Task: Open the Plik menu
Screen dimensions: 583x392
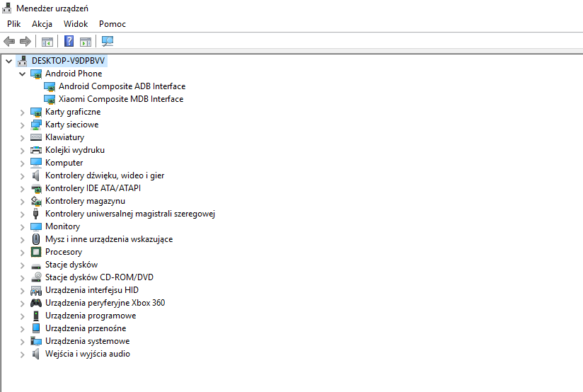Action: click(x=14, y=24)
